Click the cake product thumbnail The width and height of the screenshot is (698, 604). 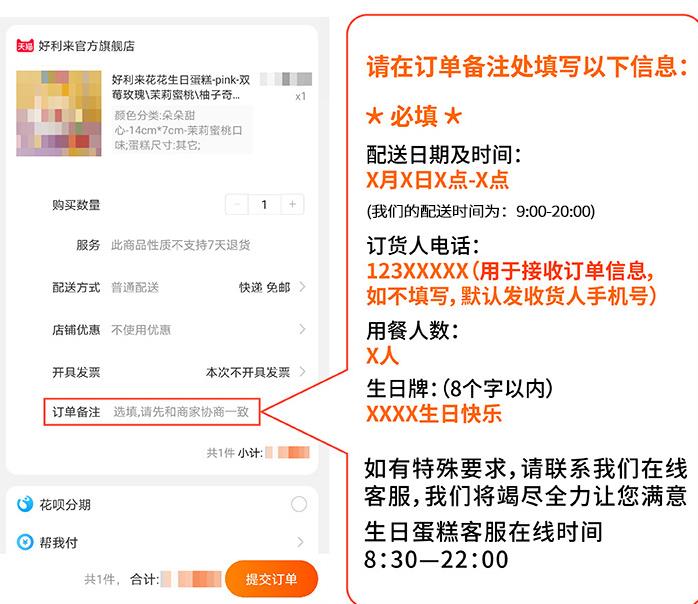click(x=59, y=114)
